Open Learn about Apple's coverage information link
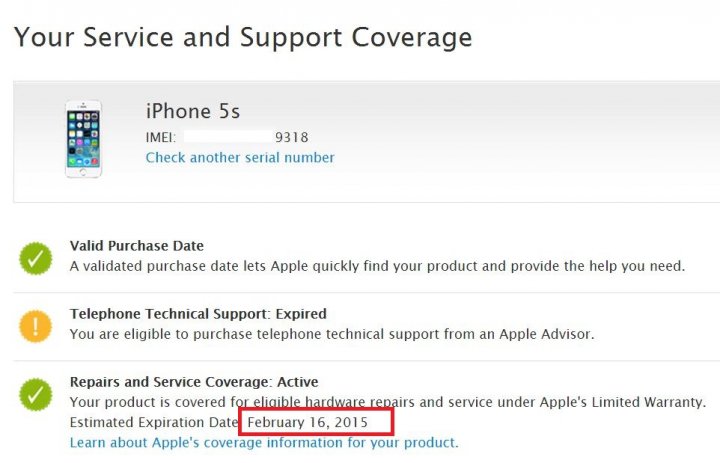Viewport: 720px width, 463px height. (x=264, y=443)
